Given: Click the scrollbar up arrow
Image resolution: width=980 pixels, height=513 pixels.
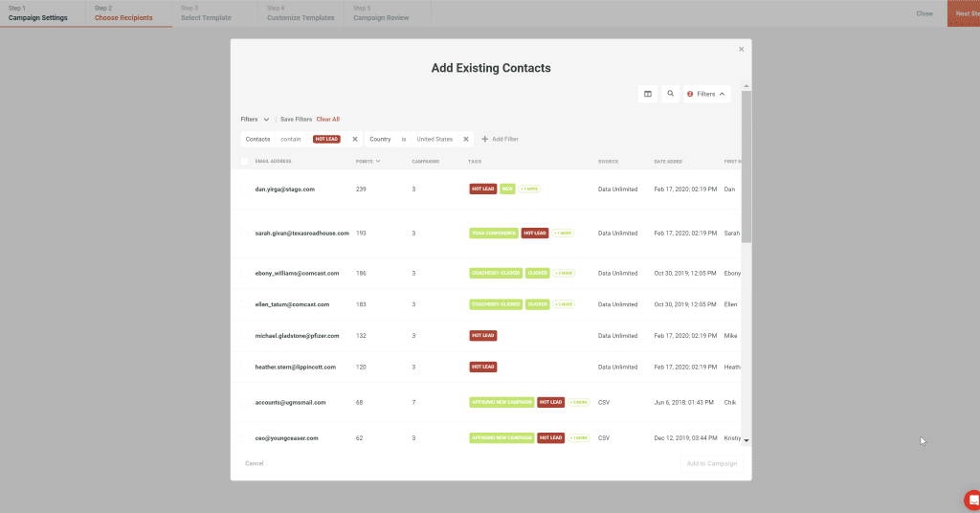Looking at the screenshot, I should (746, 86).
